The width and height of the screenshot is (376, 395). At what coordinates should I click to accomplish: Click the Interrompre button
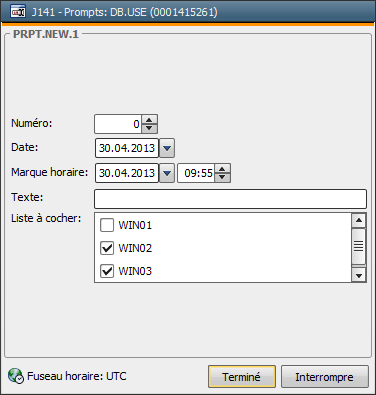(325, 377)
